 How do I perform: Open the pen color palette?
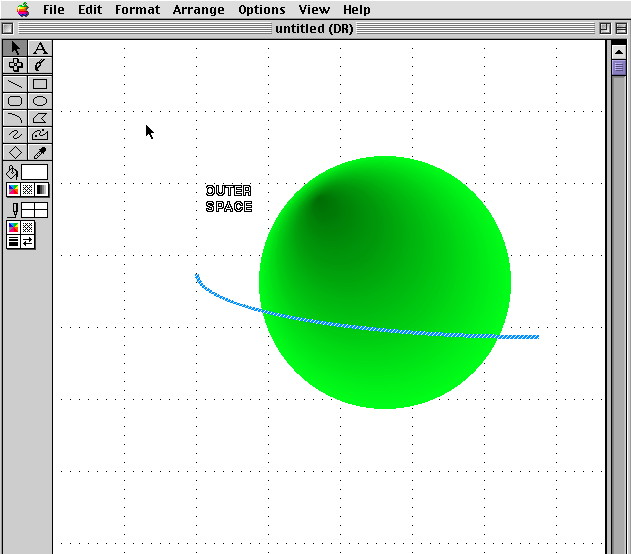point(13,228)
